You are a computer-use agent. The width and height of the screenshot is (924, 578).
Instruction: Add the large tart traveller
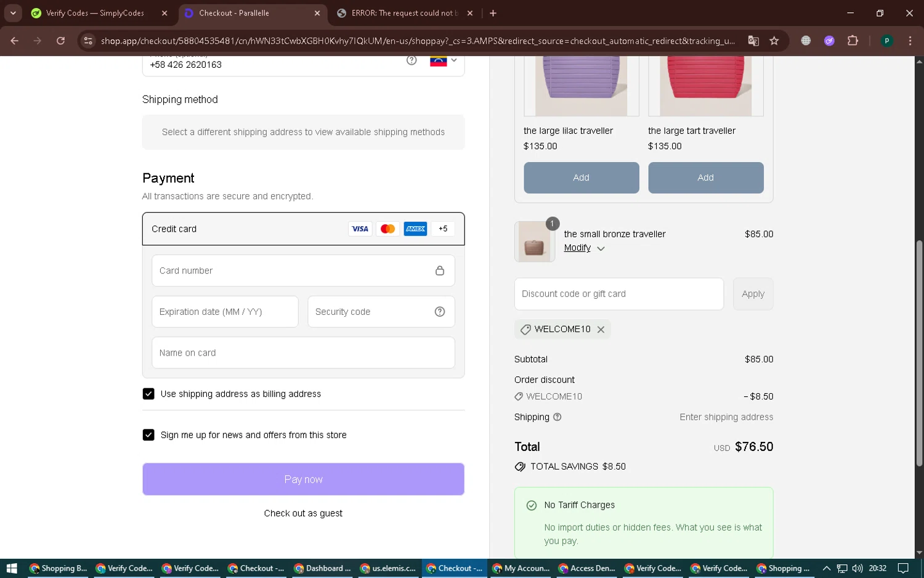point(705,177)
